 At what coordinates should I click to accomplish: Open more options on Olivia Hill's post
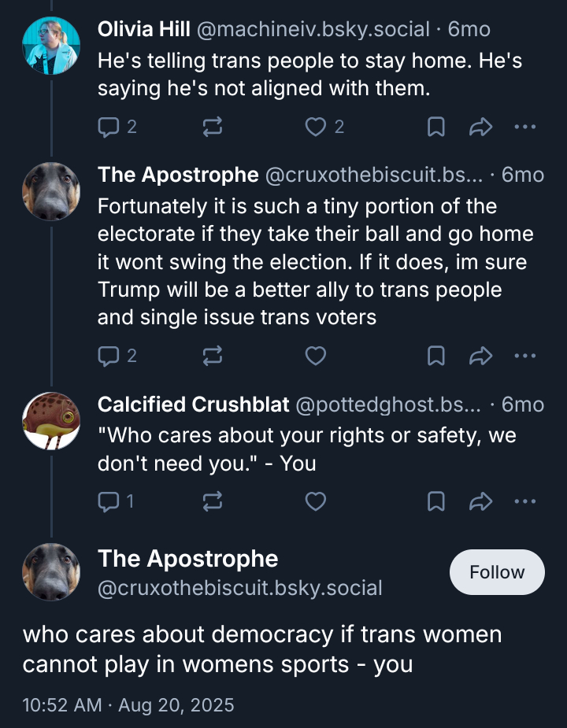524,127
